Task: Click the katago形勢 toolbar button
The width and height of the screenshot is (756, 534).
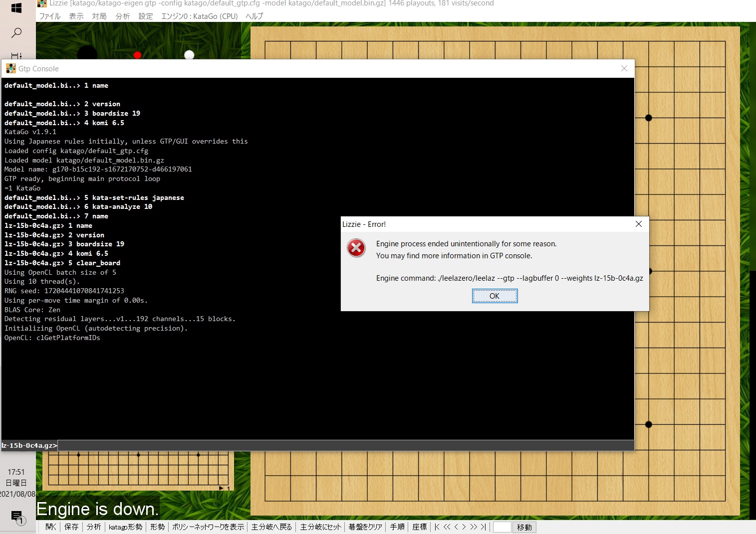Action: 126,527
